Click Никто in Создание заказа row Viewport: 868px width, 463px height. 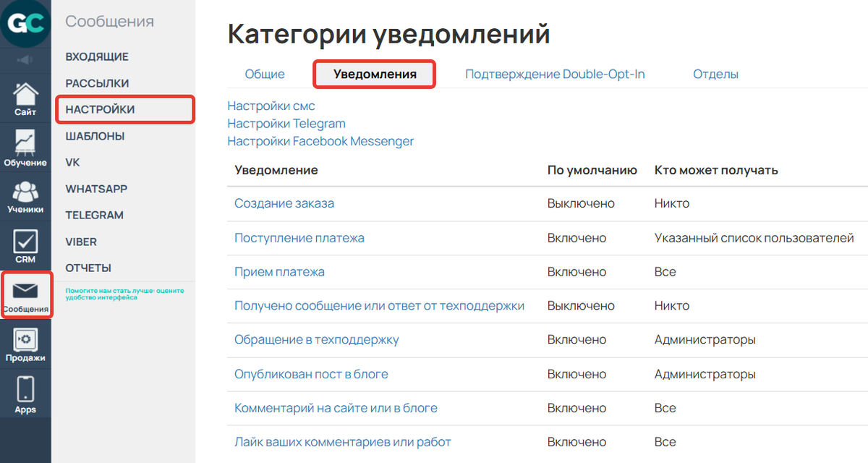click(672, 203)
